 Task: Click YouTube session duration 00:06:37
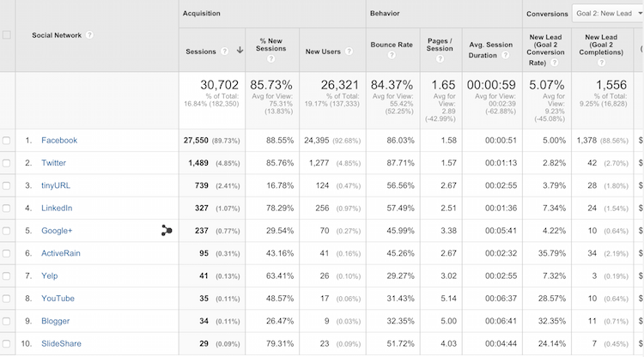click(501, 299)
